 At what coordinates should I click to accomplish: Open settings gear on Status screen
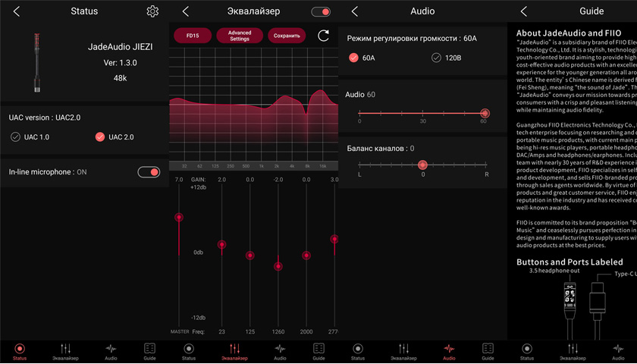coord(152,11)
